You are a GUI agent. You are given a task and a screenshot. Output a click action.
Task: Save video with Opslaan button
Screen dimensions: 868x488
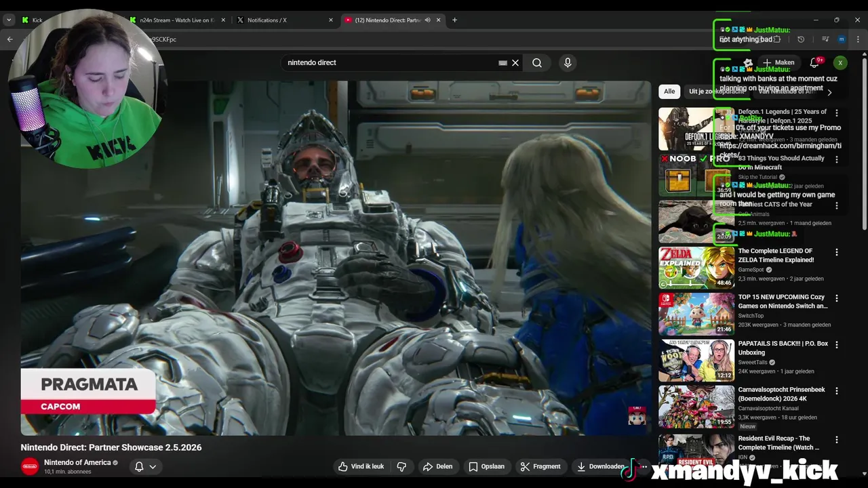(x=486, y=466)
